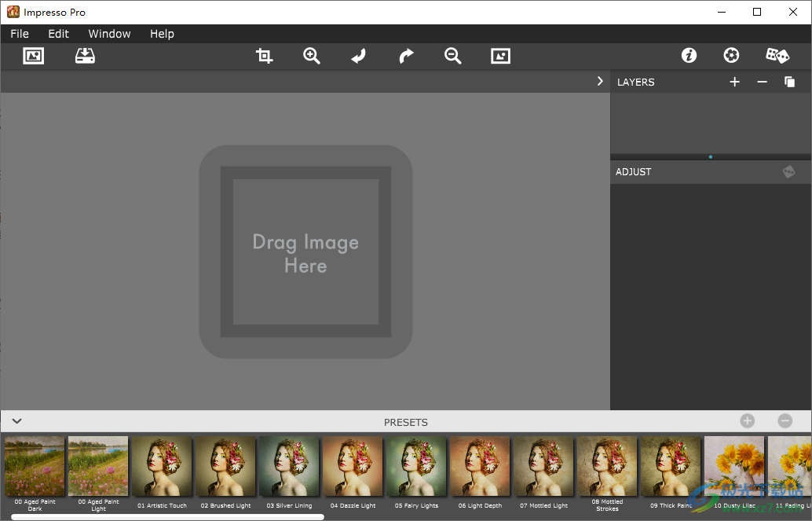Click the Drag Image Here drop area
This screenshot has width=812, height=521.
[305, 252]
